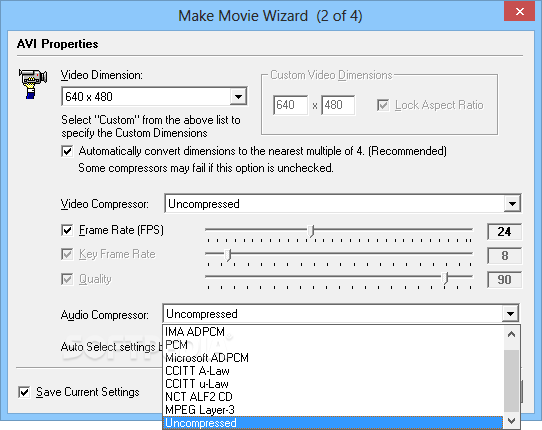Click the video camera icon
Viewport: 542px width, 430px height.
32,84
